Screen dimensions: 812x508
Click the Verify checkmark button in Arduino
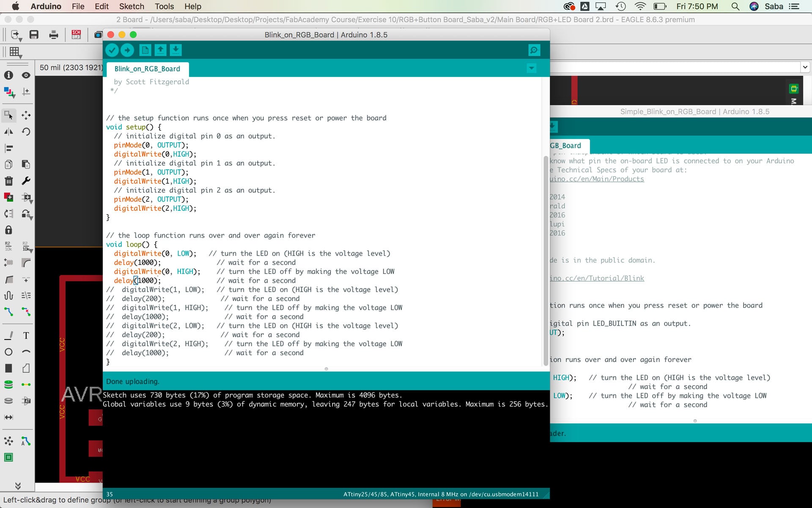pos(112,50)
